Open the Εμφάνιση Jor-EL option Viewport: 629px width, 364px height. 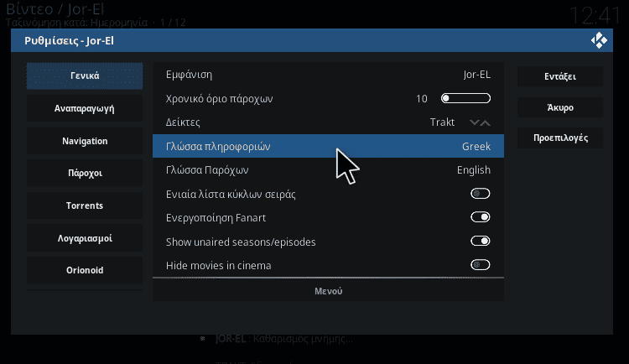pos(328,75)
